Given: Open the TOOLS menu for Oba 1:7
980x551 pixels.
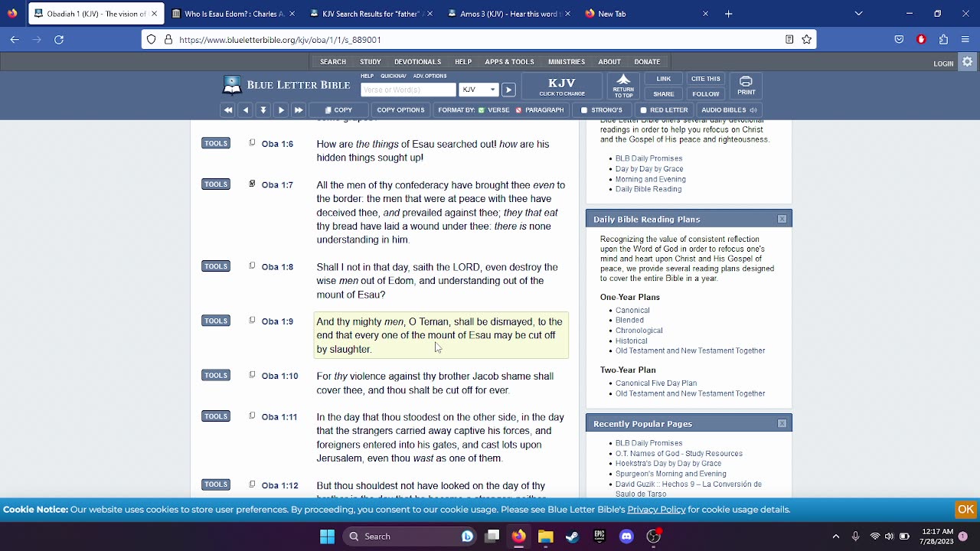Looking at the screenshot, I should 216,184.
